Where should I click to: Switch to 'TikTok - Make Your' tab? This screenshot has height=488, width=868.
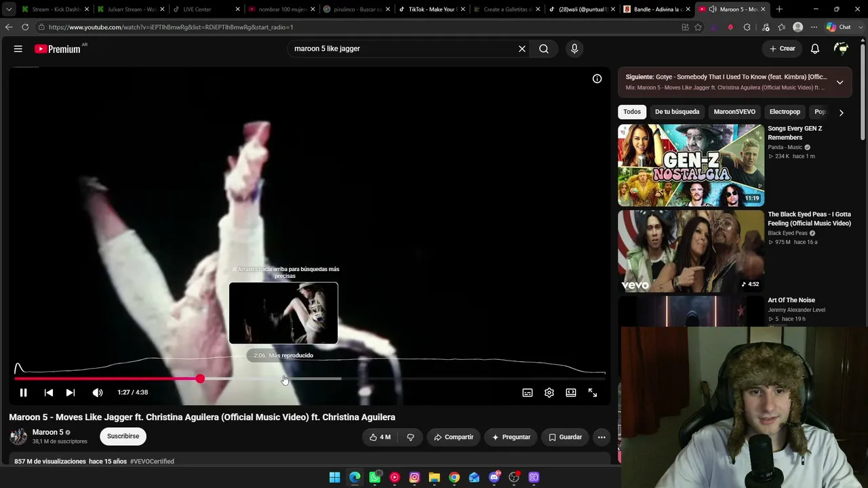tap(431, 9)
